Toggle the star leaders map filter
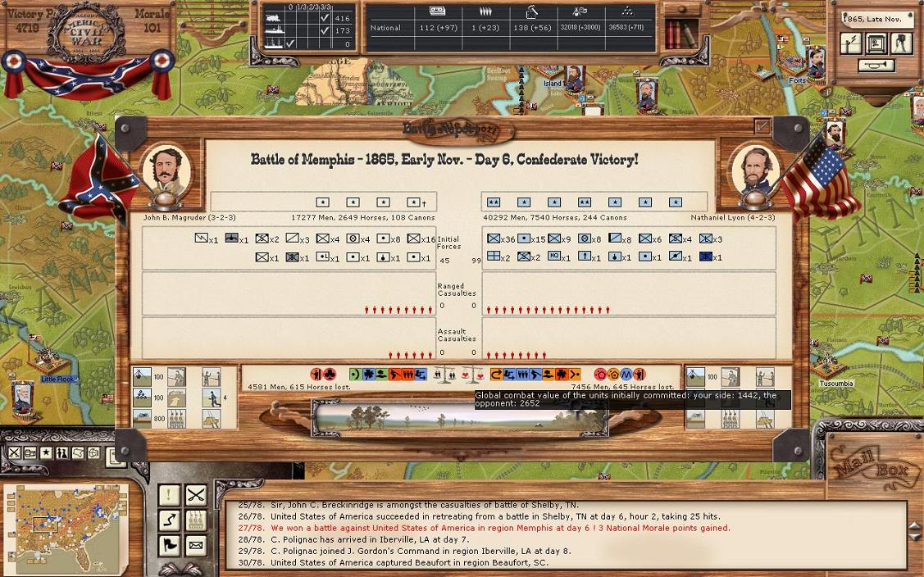The image size is (924, 577). click(x=47, y=453)
